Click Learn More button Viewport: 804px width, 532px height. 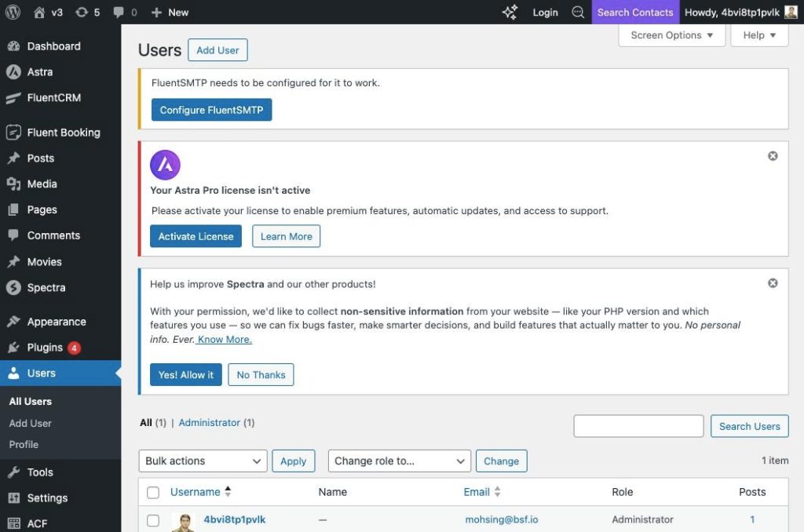(286, 236)
